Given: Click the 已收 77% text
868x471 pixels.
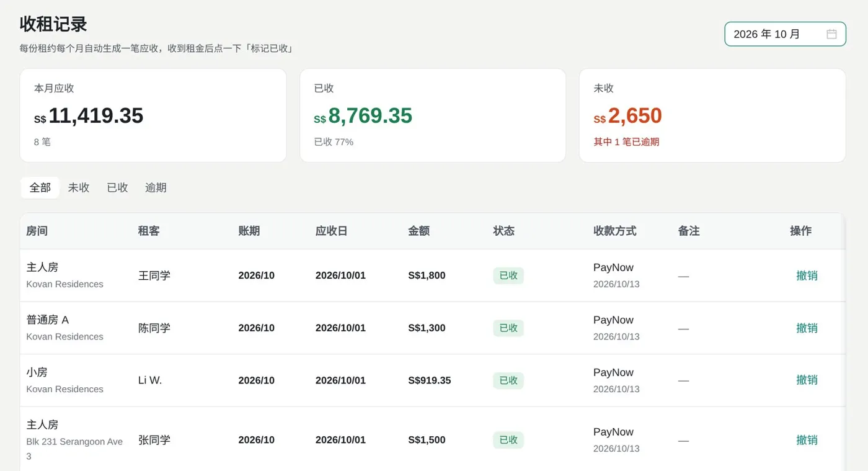Looking at the screenshot, I should (334, 142).
